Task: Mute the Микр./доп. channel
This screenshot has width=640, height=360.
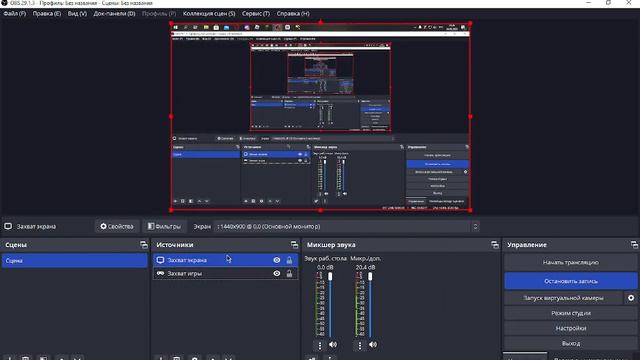Action: pyautogui.click(x=373, y=345)
